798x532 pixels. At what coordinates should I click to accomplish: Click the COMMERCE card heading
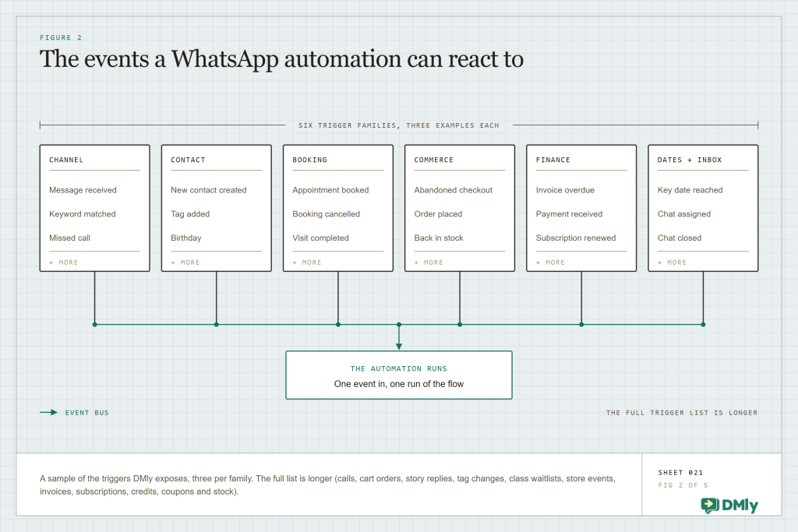(433, 160)
